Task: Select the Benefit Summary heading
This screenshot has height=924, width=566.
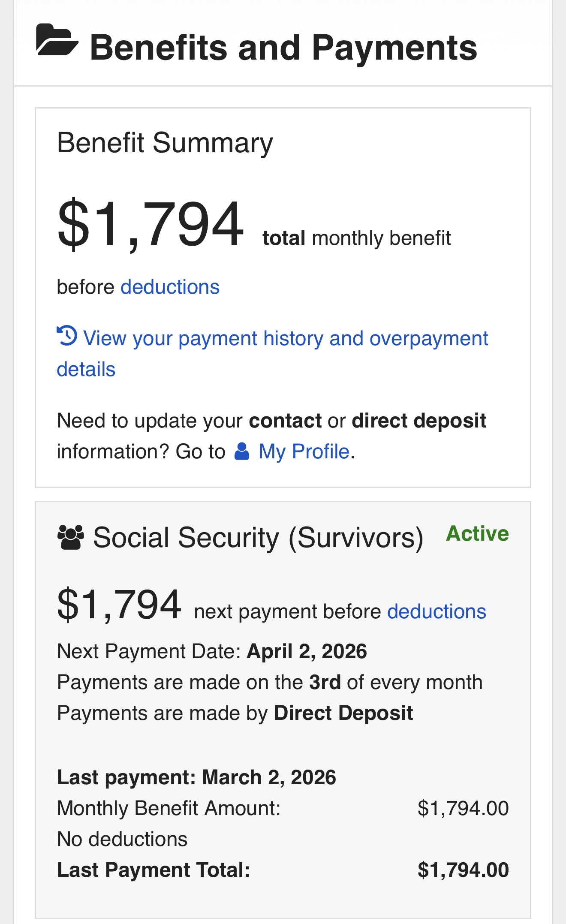Action: 165,143
